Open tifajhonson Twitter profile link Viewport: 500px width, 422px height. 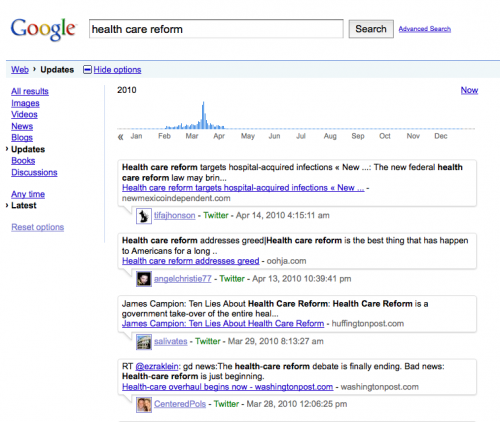pos(174,215)
